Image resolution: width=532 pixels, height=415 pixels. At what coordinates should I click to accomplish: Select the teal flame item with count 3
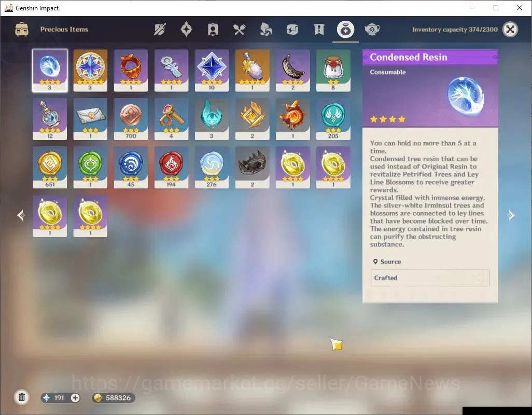[x=212, y=119]
